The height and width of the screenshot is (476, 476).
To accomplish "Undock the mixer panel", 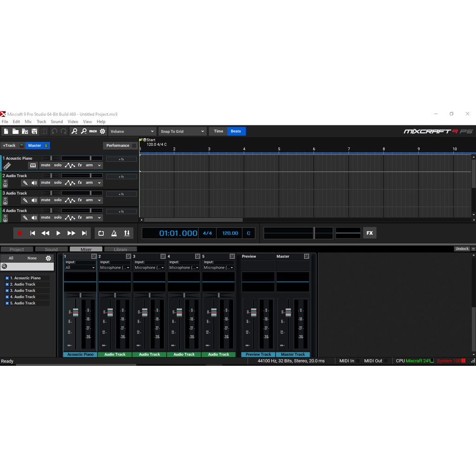I will 462,249.
